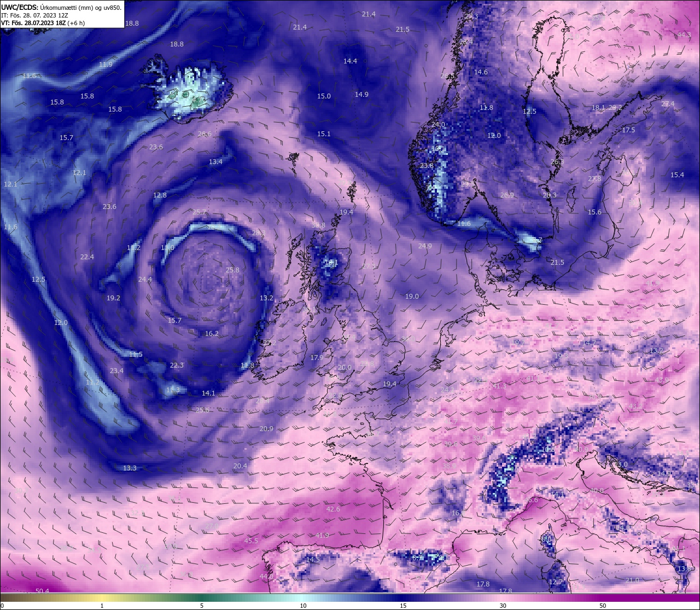Click the 26.6 value south of Iceland
Screen dimensions: 700x610
pyautogui.click(x=205, y=134)
